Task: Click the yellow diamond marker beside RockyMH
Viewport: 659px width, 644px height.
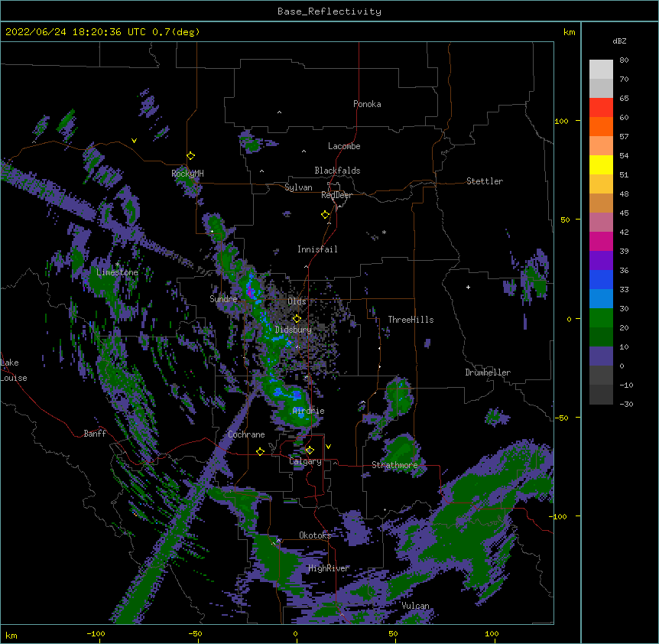Action: pyautogui.click(x=190, y=156)
